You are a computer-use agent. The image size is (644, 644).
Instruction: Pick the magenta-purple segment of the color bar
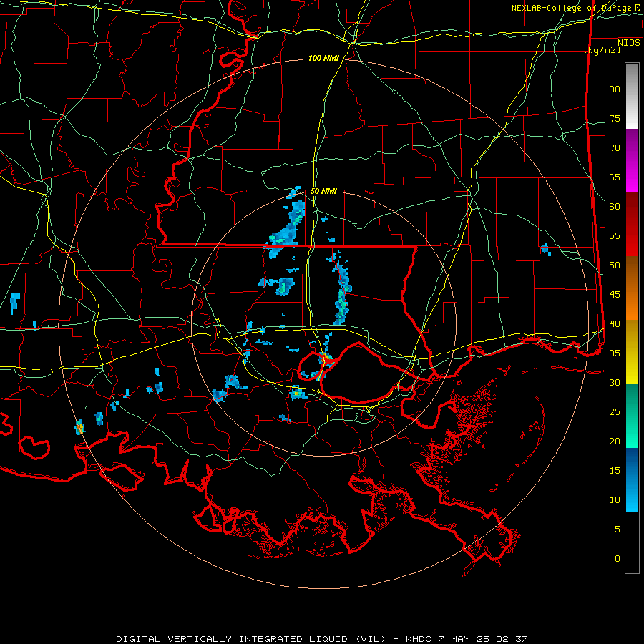632,160
